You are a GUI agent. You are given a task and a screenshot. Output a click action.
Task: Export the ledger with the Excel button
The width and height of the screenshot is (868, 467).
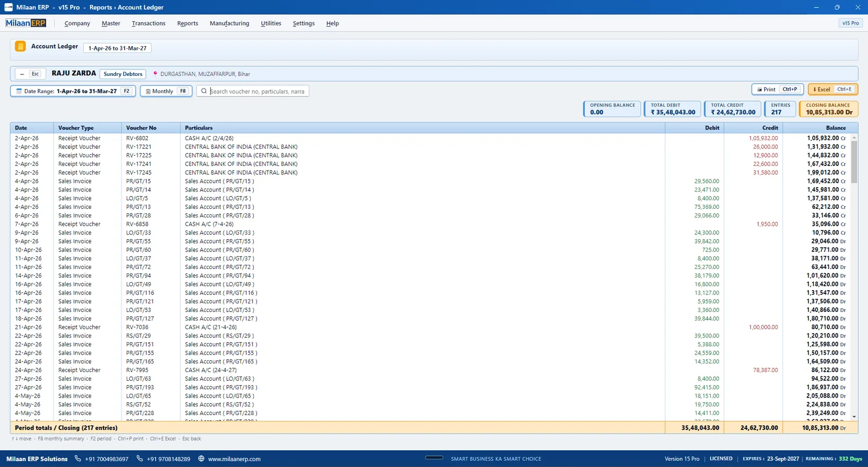tap(833, 89)
